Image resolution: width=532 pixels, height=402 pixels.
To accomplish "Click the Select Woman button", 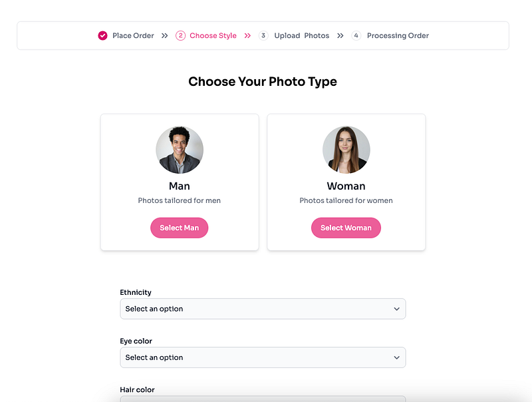I will coord(346,228).
